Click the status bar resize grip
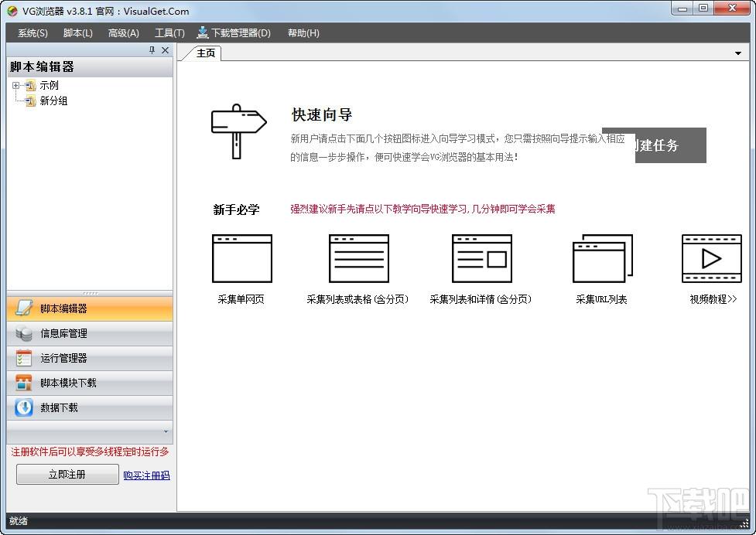The width and height of the screenshot is (756, 535). (744, 524)
